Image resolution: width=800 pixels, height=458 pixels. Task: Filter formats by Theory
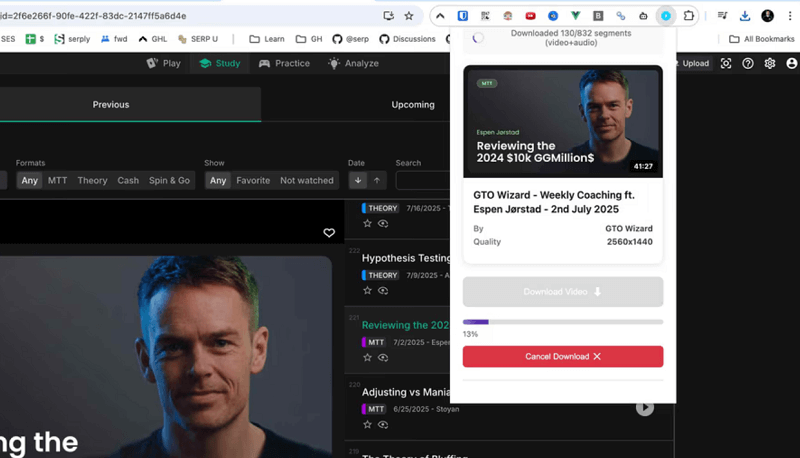point(92,181)
